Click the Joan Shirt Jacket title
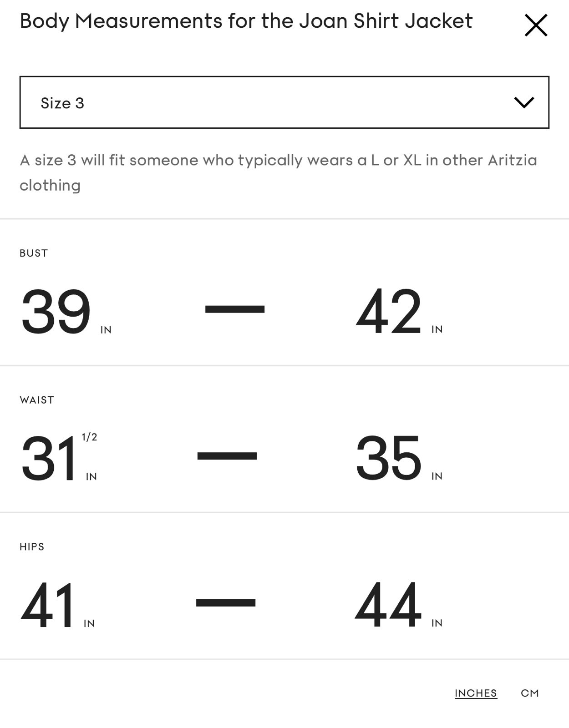Viewport: 569px width, 728px height. point(246,21)
